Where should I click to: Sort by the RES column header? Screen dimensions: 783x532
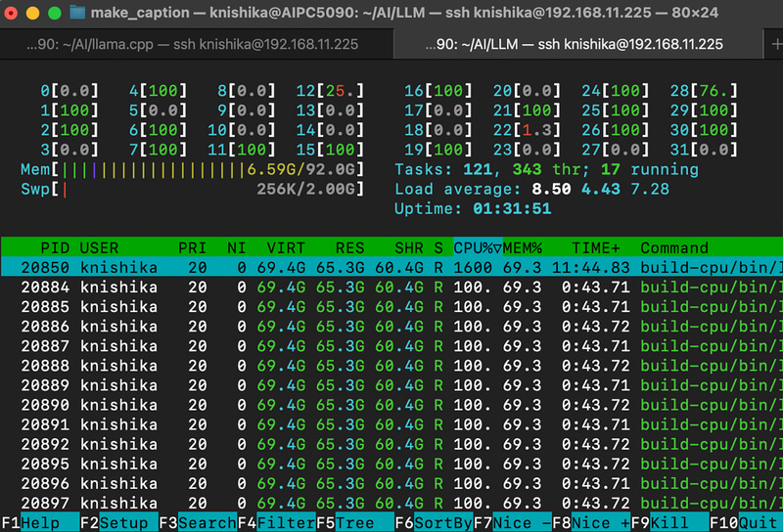tap(349, 247)
